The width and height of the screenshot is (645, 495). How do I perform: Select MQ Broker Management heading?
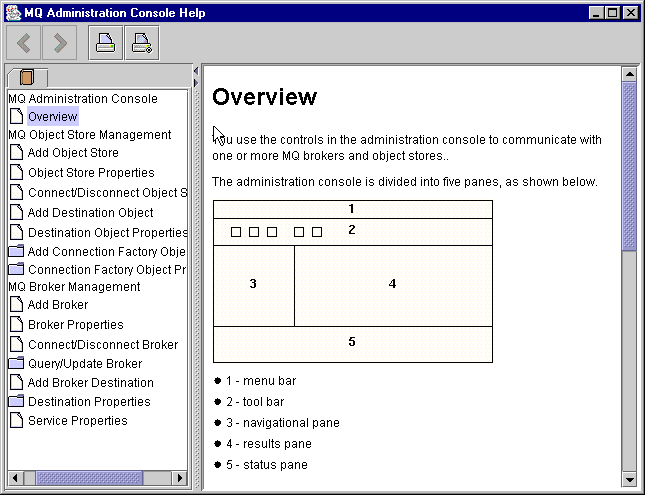point(74,286)
